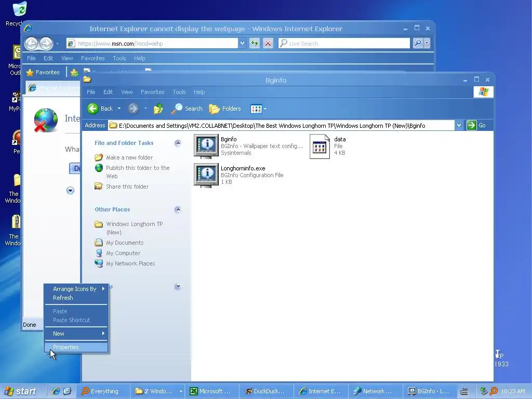Viewport: 532px width, 399px height.
Task: Switch to BGInfo taskbar button
Action: [x=430, y=391]
